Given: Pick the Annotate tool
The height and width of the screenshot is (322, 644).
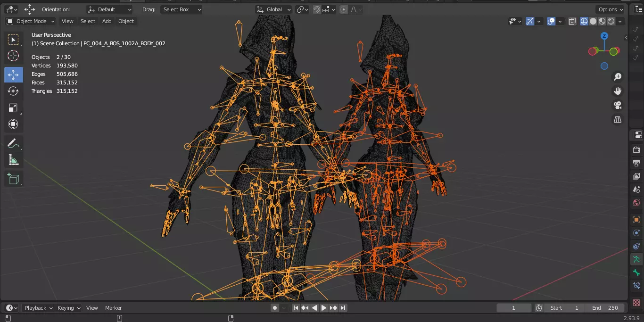Looking at the screenshot, I should click(x=13, y=143).
